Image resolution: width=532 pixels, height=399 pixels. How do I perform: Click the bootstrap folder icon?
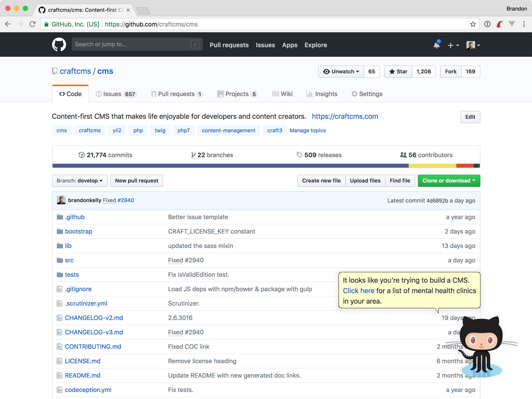[60, 232]
